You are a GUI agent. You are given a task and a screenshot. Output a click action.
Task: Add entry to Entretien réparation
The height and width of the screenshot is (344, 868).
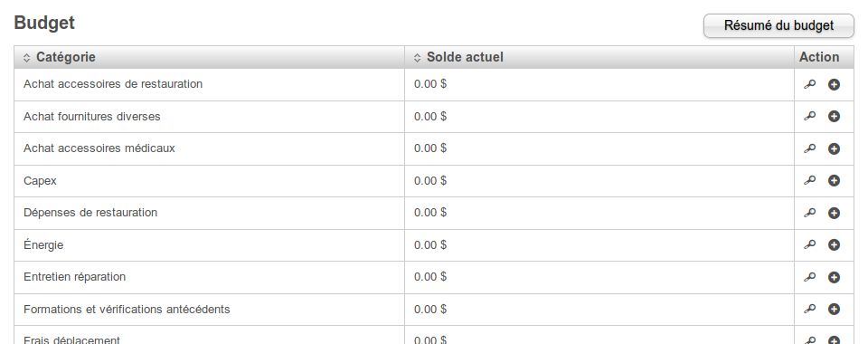point(834,277)
